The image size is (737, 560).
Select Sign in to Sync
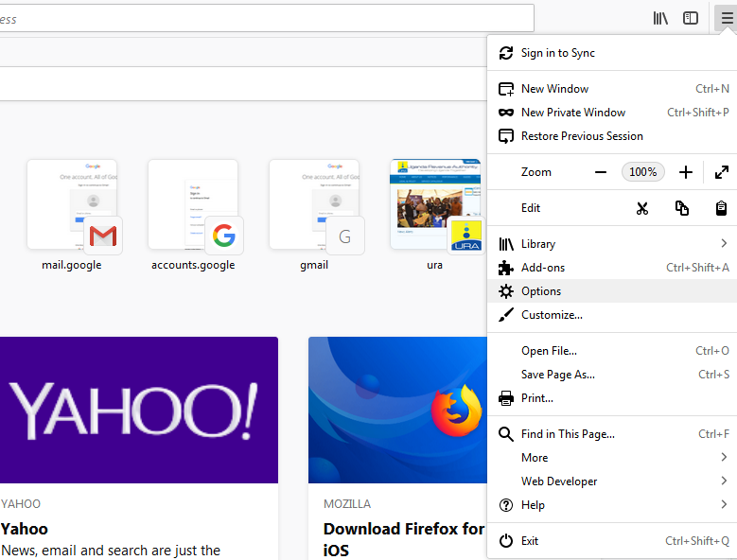612,53
